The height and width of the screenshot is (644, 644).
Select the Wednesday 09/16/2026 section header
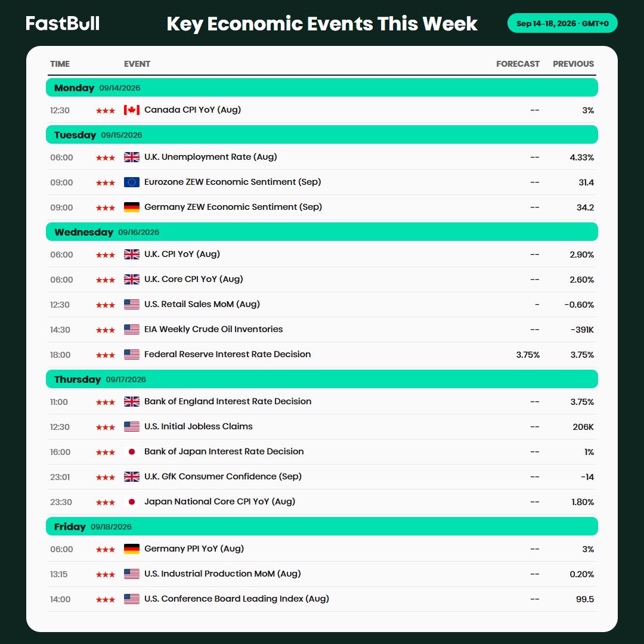(x=321, y=231)
